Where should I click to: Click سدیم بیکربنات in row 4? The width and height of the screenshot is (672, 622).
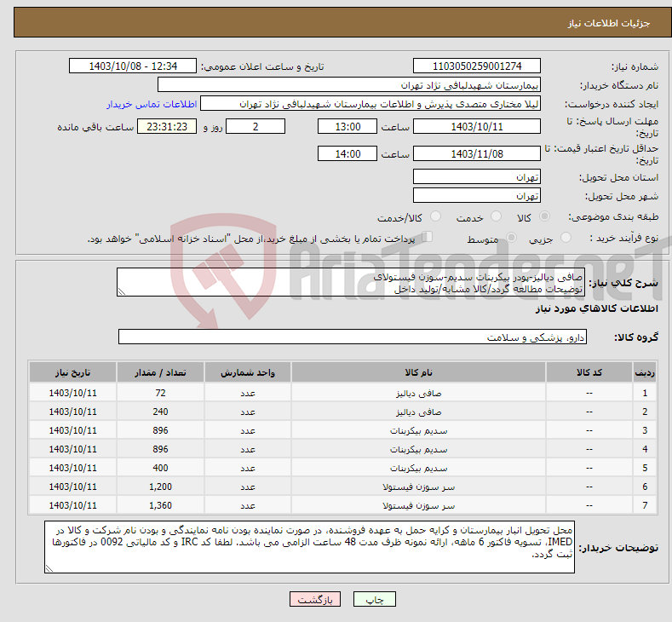tap(418, 449)
